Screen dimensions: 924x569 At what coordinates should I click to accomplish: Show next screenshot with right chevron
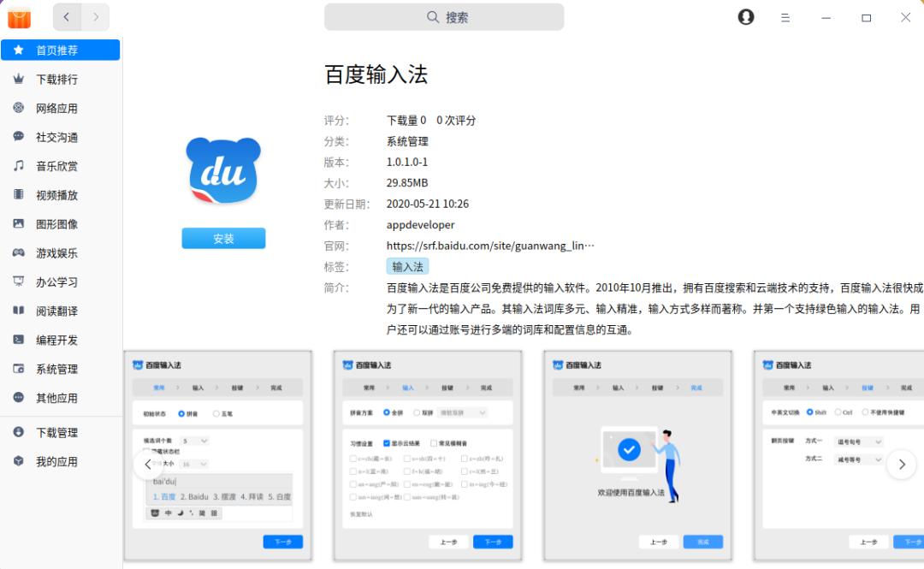[x=902, y=464]
